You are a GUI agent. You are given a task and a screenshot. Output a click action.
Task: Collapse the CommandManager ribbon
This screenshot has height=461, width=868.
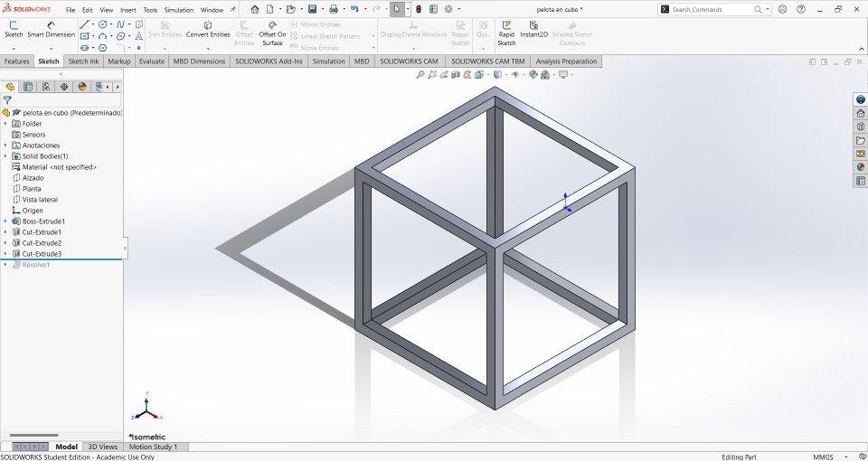click(862, 49)
